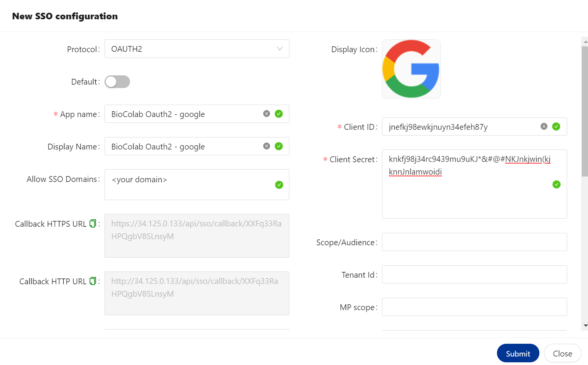This screenshot has height=365, width=588.
Task: Copy the Callback HTTPS URL
Action: pos(93,224)
